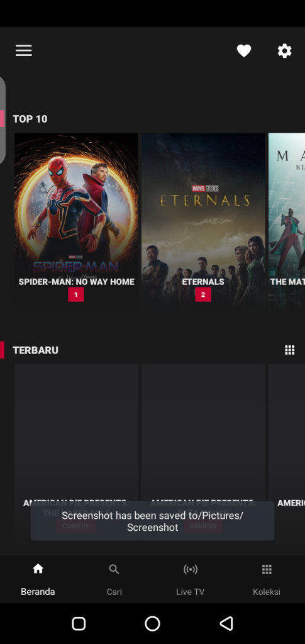Screen dimensions: 305x644
Task: Show Terbaru in grid view
Action: 290,350
